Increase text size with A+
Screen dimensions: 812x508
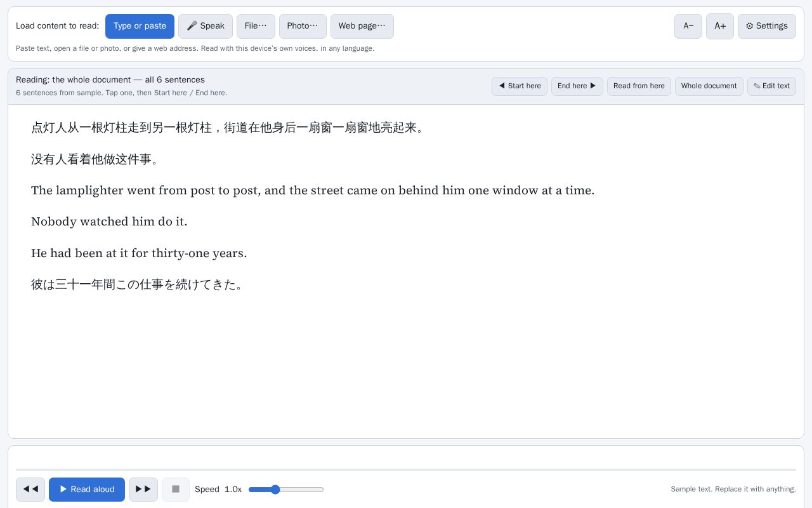pos(720,26)
